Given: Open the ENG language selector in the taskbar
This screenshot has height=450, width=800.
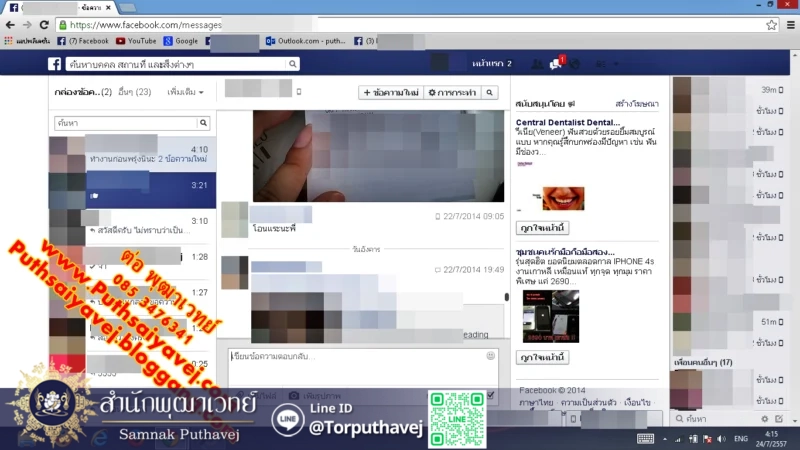Looking at the screenshot, I should [x=741, y=439].
